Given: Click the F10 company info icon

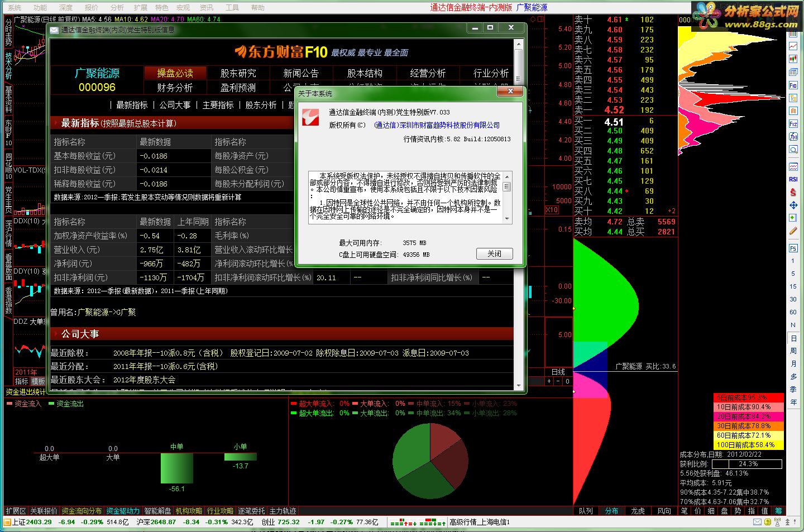Looking at the screenshot, I should click(793, 85).
